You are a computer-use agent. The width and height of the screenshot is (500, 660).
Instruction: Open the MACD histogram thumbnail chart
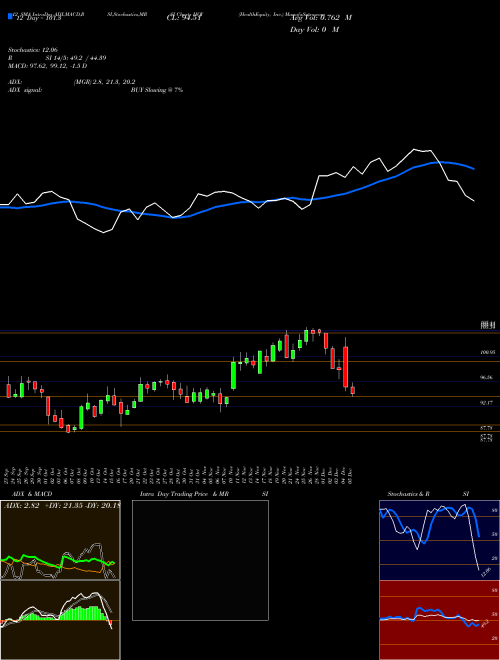[60, 620]
